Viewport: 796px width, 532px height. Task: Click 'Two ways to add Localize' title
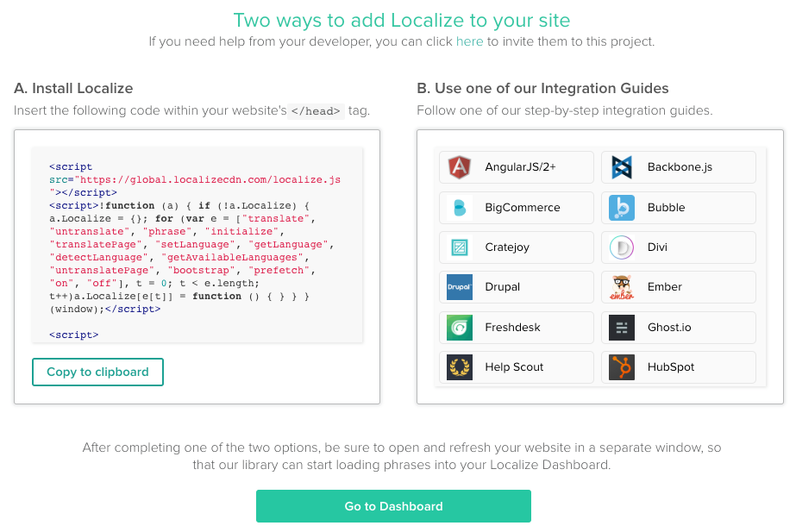(x=402, y=21)
